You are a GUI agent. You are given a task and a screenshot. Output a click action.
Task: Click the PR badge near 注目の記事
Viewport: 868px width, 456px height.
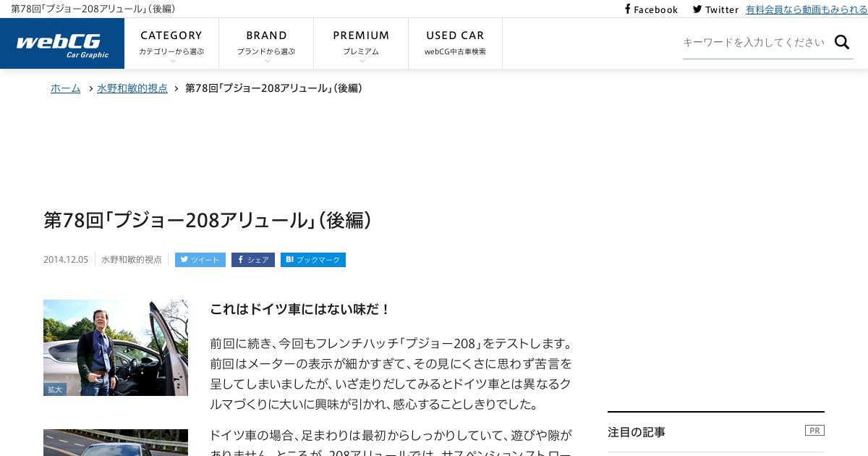tap(814, 431)
